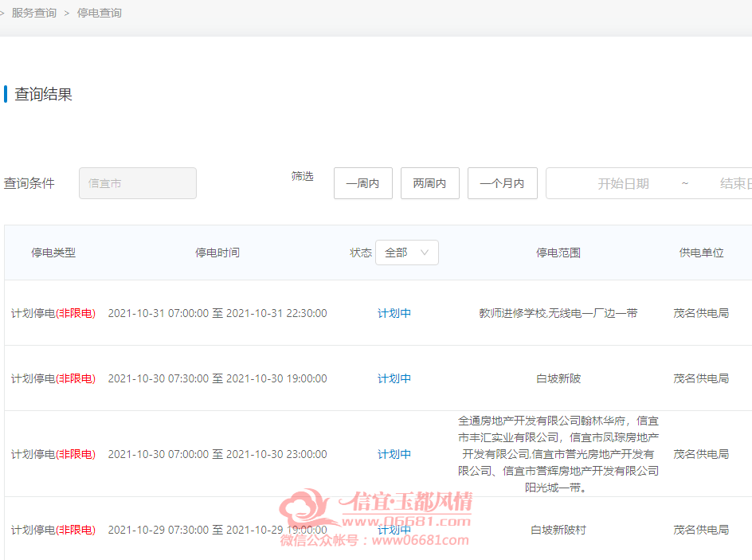Click 计划中 status in the 白坡新陂 row
The image size is (752, 560).
pos(394,378)
